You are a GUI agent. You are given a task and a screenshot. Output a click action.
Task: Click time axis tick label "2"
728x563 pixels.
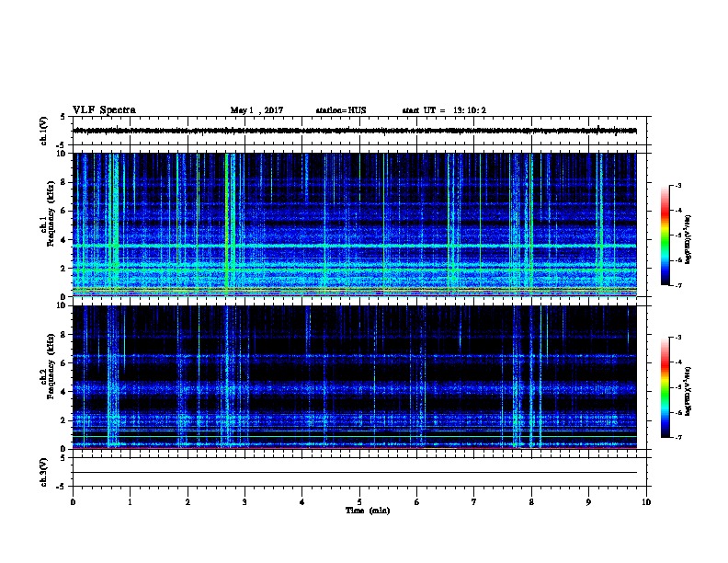tap(188, 501)
